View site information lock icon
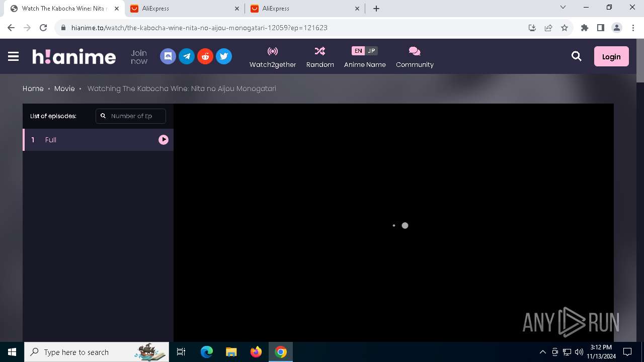The width and height of the screenshot is (644, 362). coord(63,28)
